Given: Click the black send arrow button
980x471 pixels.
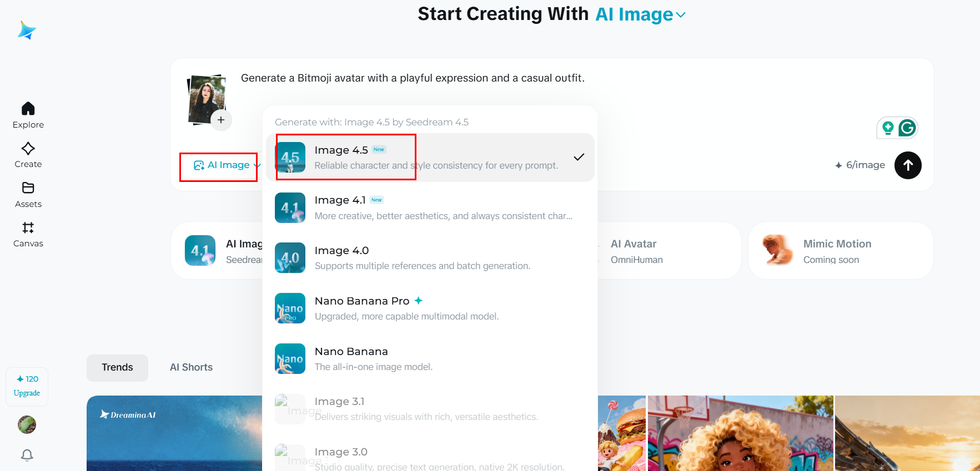Looking at the screenshot, I should click(x=908, y=165).
